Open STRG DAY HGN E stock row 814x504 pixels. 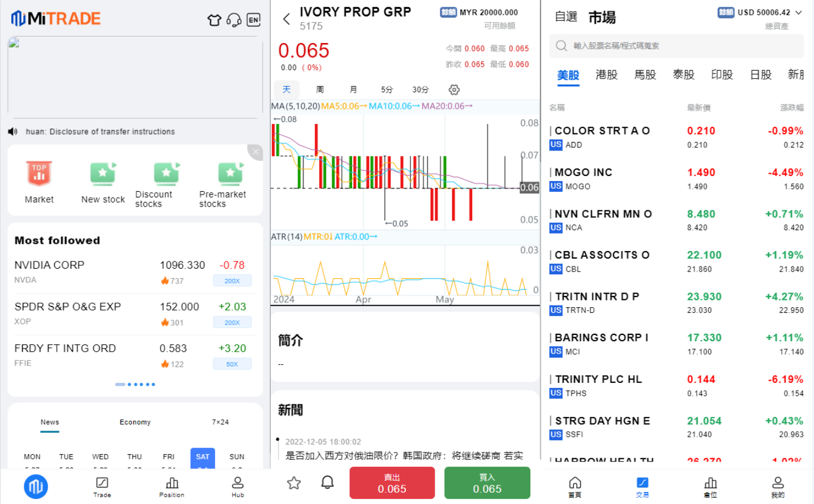[x=676, y=427]
